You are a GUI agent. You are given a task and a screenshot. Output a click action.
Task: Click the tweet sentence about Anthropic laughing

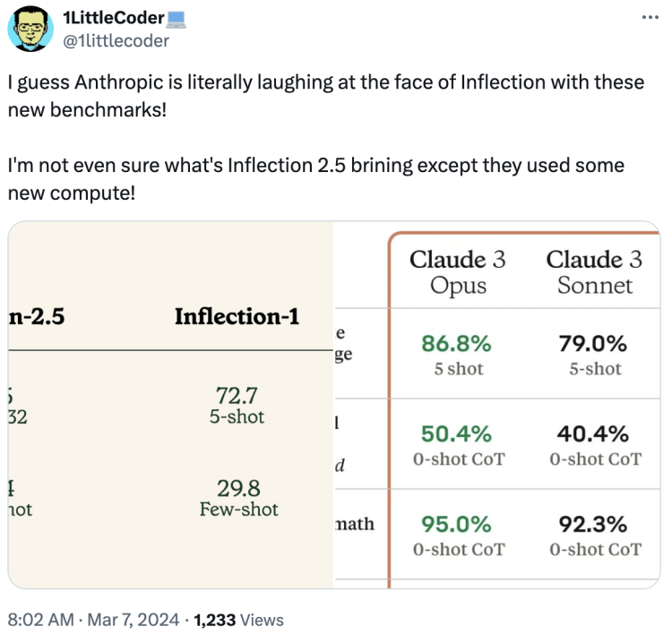tap(325, 94)
